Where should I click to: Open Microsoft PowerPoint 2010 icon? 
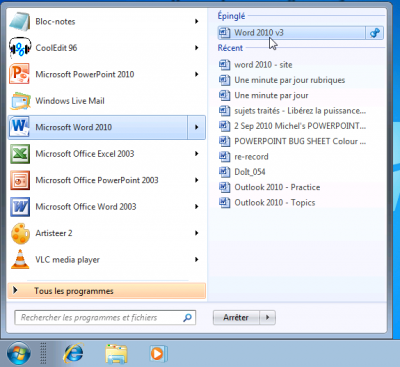pyautogui.click(x=20, y=74)
